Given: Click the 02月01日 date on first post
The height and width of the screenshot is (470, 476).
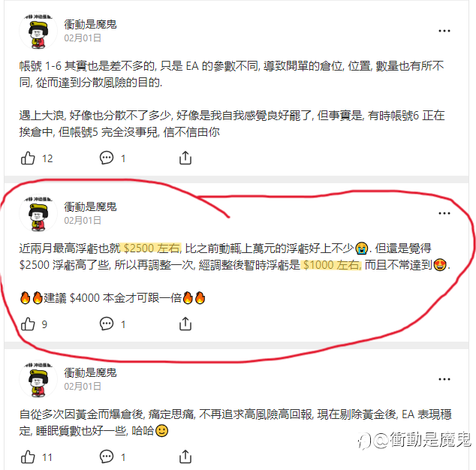Looking at the screenshot, I should (83, 38).
